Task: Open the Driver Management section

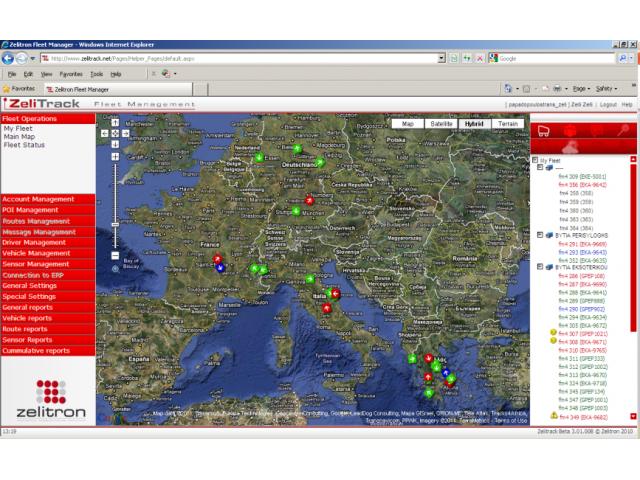Action: click(x=48, y=242)
